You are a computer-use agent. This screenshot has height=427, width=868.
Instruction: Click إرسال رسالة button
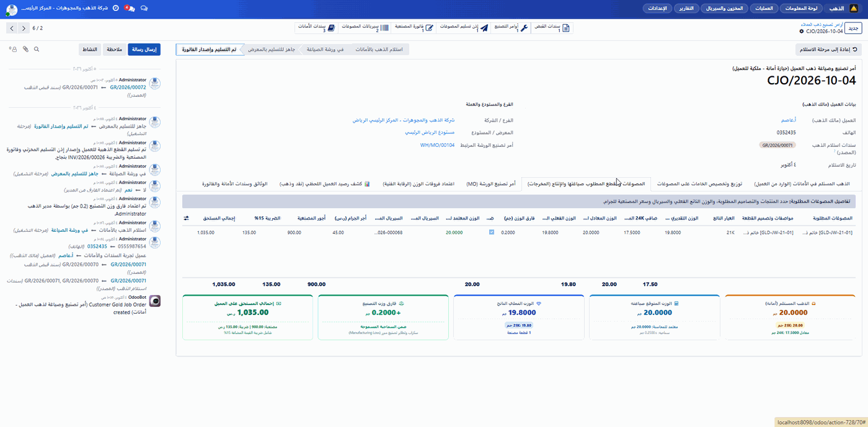coord(144,50)
